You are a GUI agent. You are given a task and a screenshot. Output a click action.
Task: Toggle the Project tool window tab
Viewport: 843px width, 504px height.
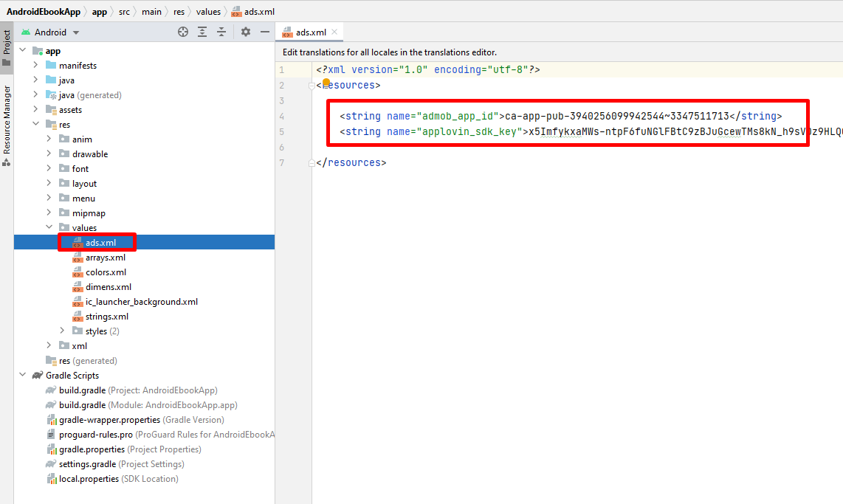point(7,43)
